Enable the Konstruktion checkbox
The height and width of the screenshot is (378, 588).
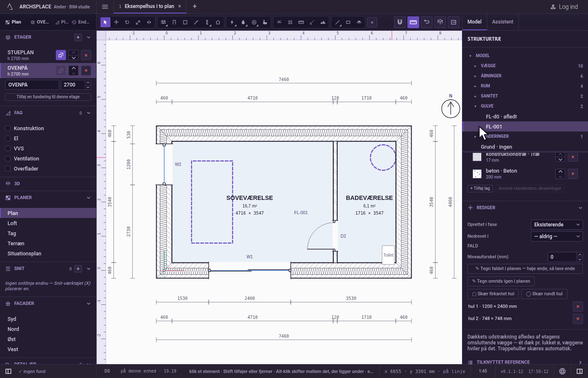8,129
